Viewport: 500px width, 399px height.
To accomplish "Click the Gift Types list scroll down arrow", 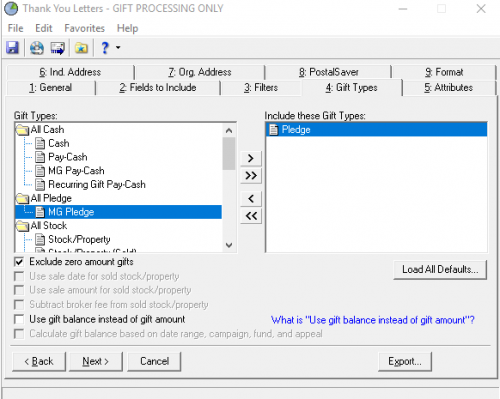I will point(229,245).
